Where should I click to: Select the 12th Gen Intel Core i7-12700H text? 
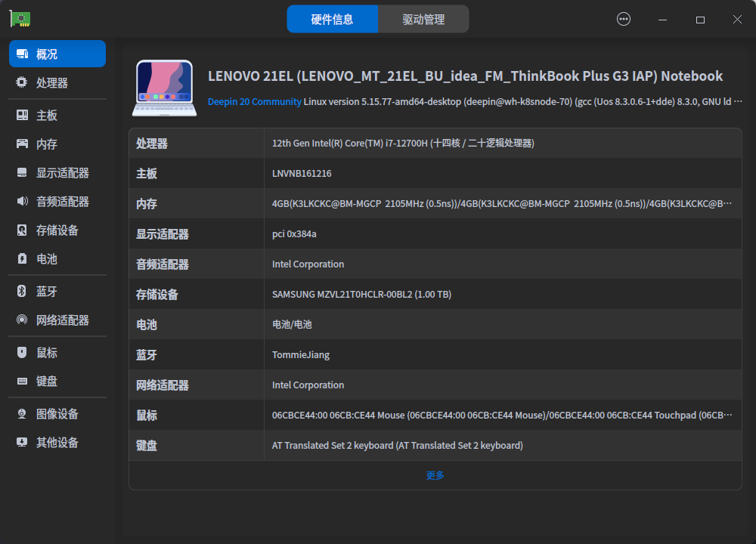click(x=403, y=143)
